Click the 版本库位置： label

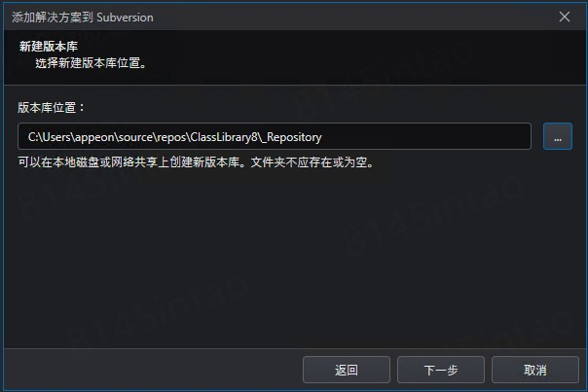tap(51, 108)
